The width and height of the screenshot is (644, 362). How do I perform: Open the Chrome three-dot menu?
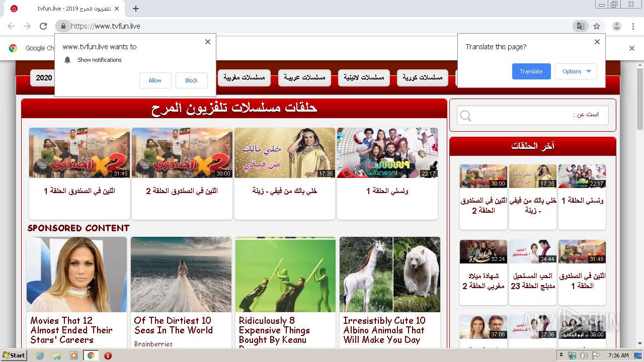pyautogui.click(x=632, y=26)
